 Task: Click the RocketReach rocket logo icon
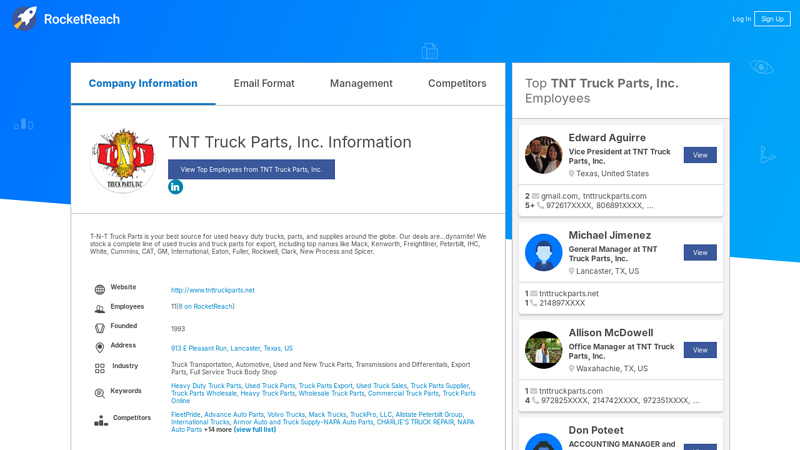point(24,19)
